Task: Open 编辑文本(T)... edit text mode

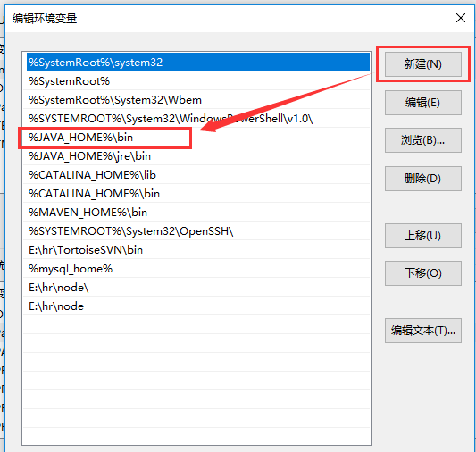Action: point(423,331)
